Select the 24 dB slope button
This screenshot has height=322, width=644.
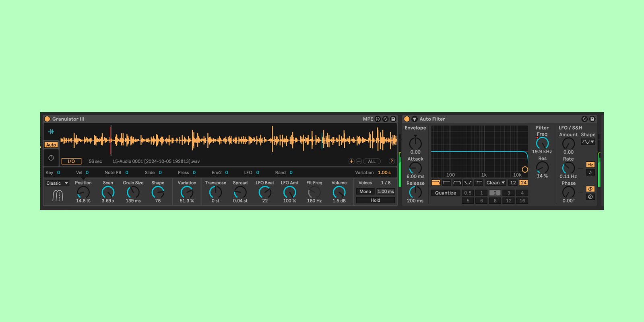(523, 183)
